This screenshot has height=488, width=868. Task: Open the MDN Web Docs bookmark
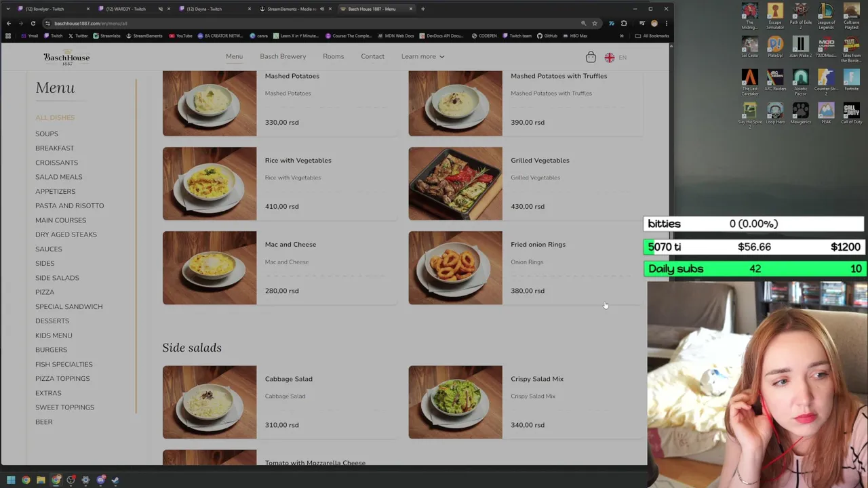click(395, 36)
